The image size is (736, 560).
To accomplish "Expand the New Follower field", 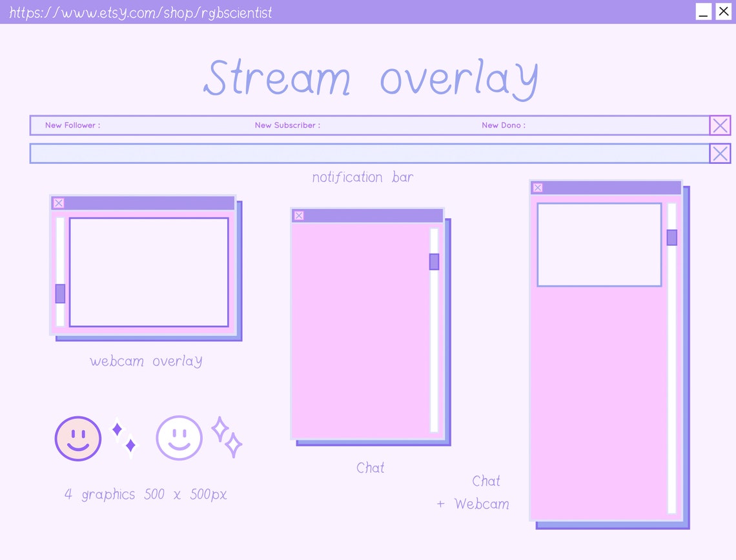I will pos(72,125).
